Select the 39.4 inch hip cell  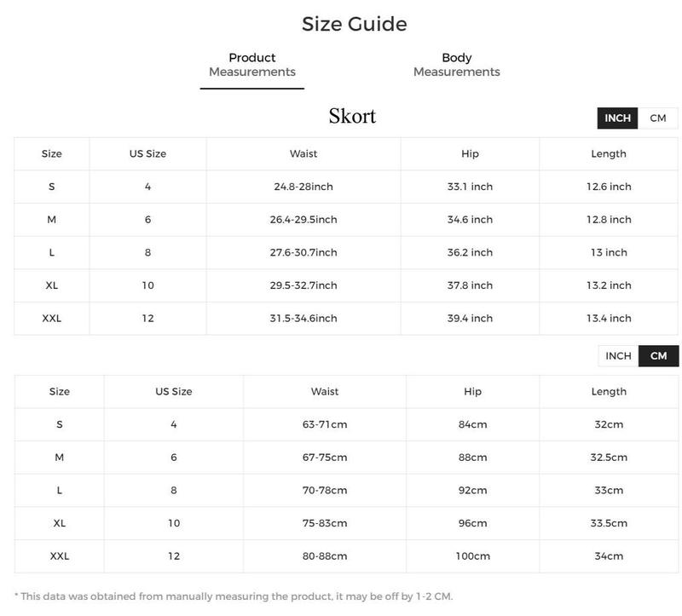click(470, 318)
